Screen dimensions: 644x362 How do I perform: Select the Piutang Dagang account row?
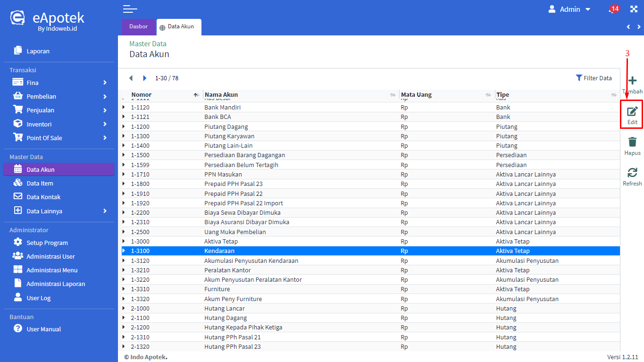pos(226,126)
